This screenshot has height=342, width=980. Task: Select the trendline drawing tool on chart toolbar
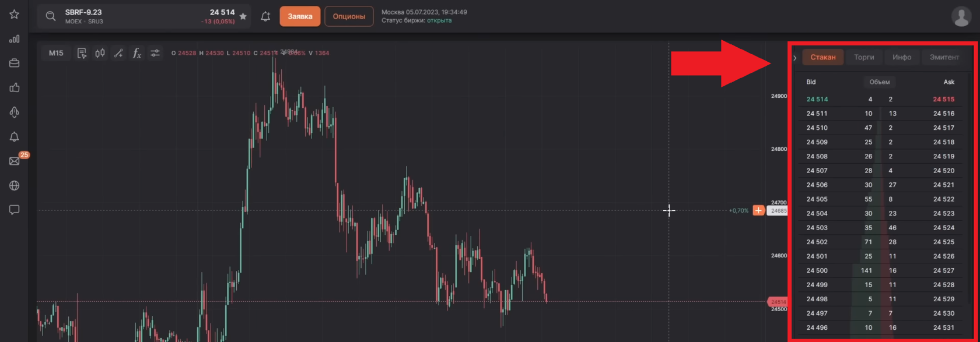click(118, 53)
